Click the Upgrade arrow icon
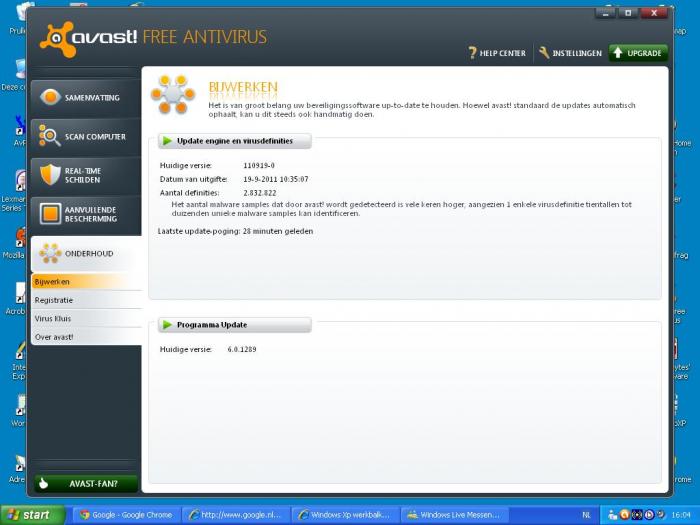The width and height of the screenshot is (700, 525). pyautogui.click(x=618, y=53)
